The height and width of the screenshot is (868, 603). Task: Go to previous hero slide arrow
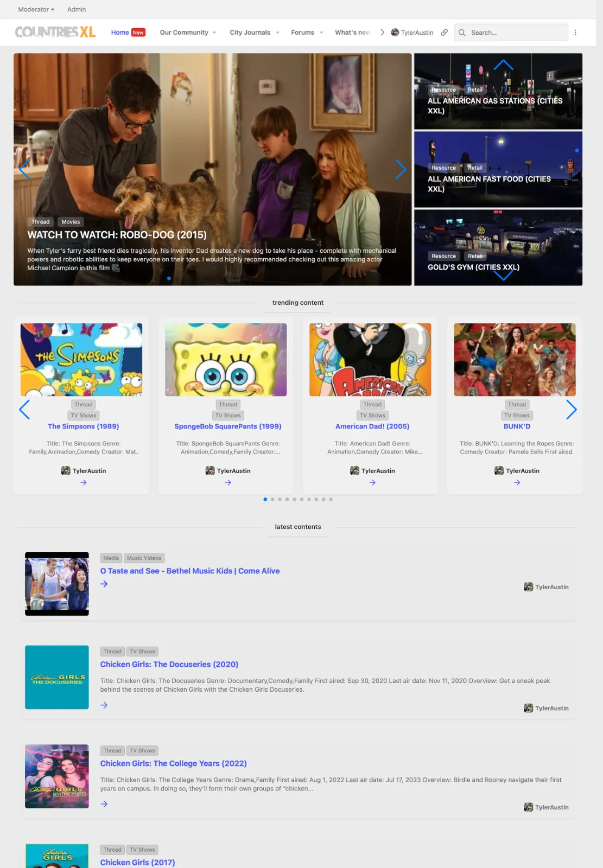point(24,169)
